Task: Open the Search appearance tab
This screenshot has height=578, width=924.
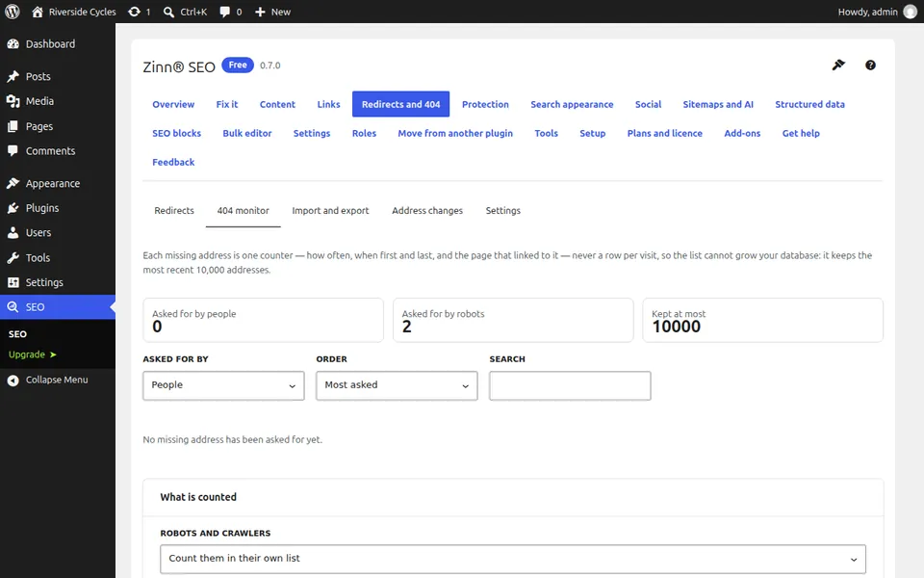Action: [x=572, y=104]
